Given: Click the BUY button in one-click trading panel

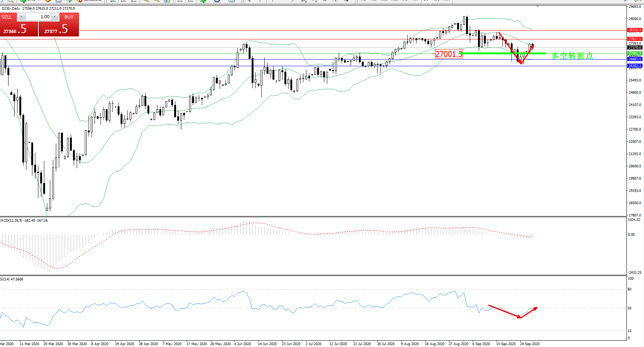Looking at the screenshot, I should (69, 17).
